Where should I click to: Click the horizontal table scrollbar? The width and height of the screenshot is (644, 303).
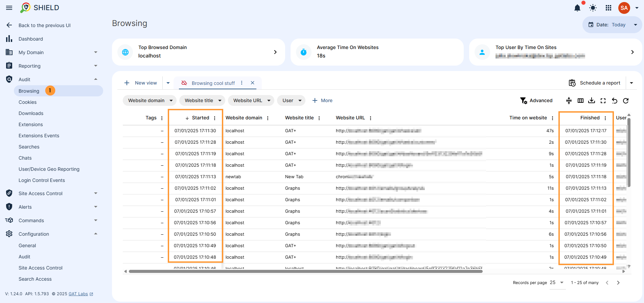306,271
